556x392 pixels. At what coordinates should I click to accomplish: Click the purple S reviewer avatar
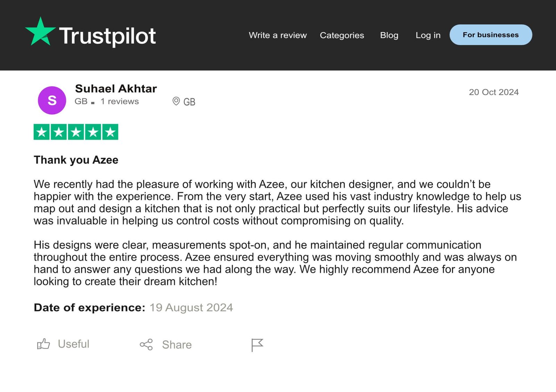(52, 100)
